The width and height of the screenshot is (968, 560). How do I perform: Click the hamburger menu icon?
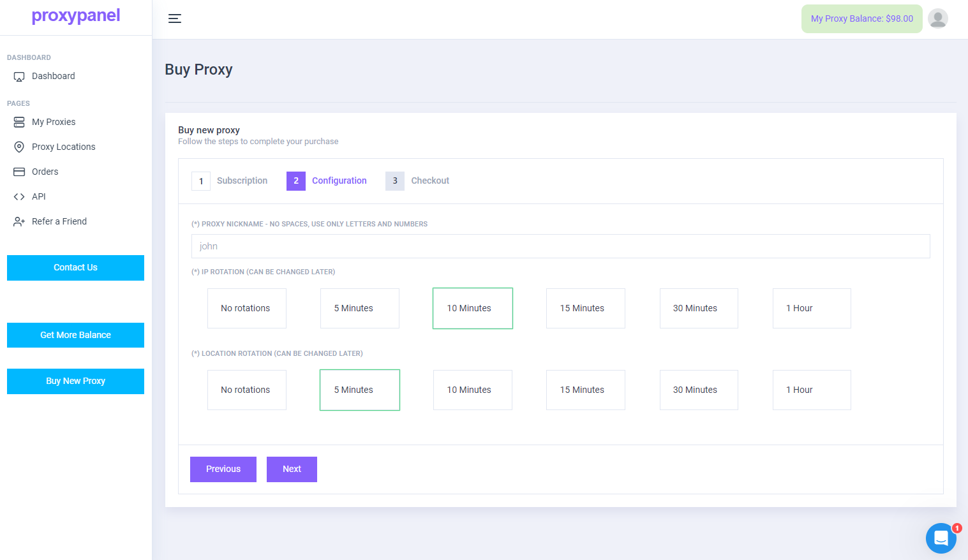point(174,18)
